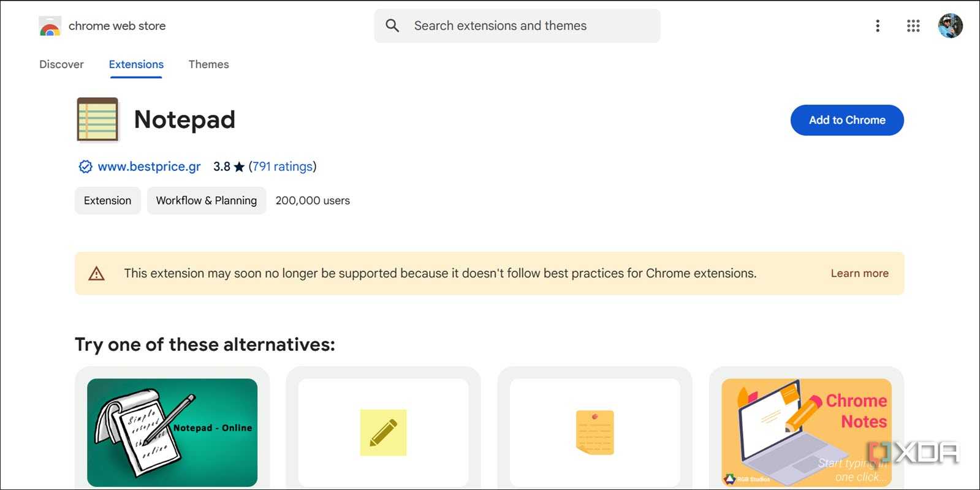Open the Workflow & Planning category chip
The image size is (980, 490).
point(207,200)
